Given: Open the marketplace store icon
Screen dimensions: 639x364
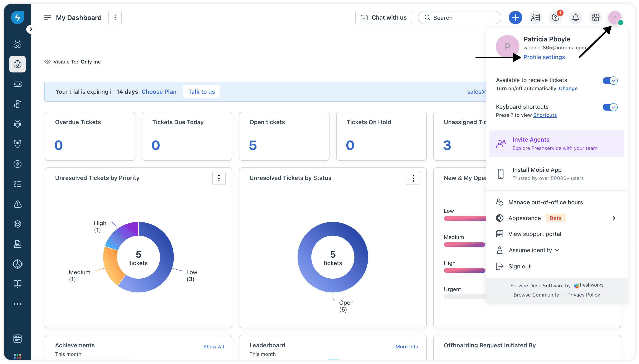Looking at the screenshot, I should pyautogui.click(x=595, y=17).
